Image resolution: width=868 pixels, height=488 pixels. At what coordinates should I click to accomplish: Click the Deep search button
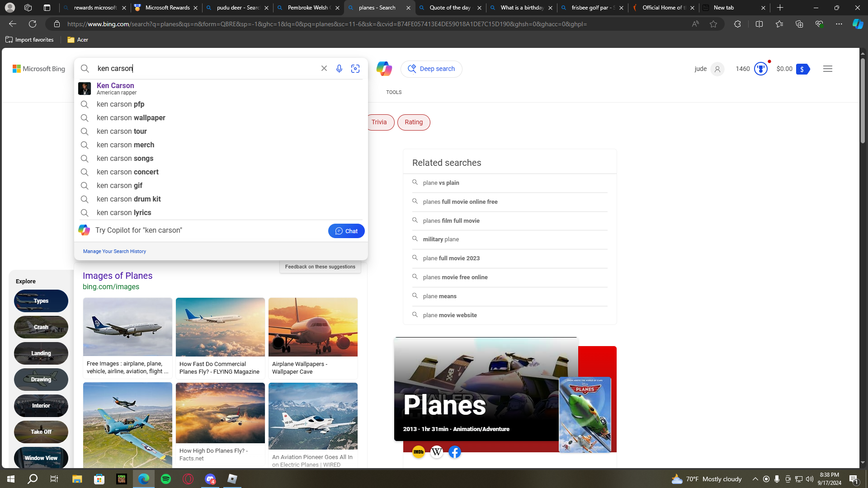(431, 69)
